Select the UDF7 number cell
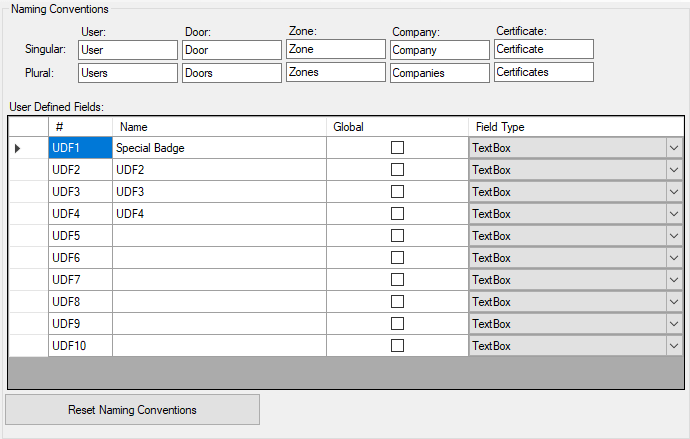This screenshot has height=439, width=690. [80, 280]
